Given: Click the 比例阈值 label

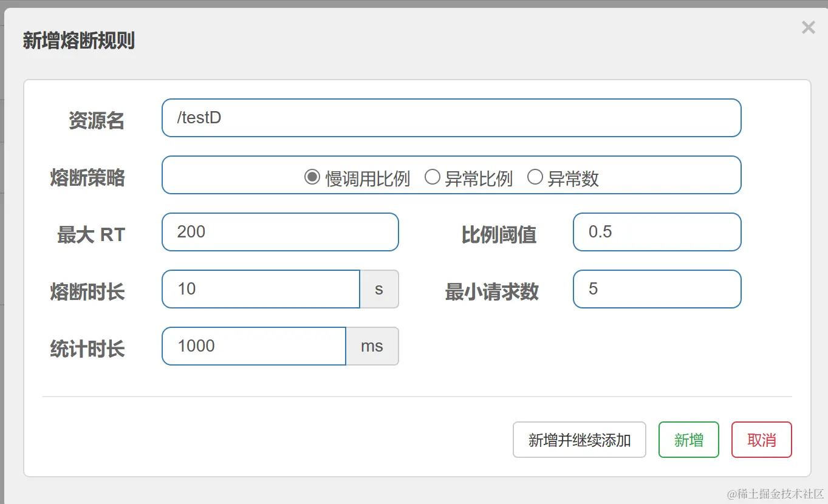Looking at the screenshot, I should [498, 235].
